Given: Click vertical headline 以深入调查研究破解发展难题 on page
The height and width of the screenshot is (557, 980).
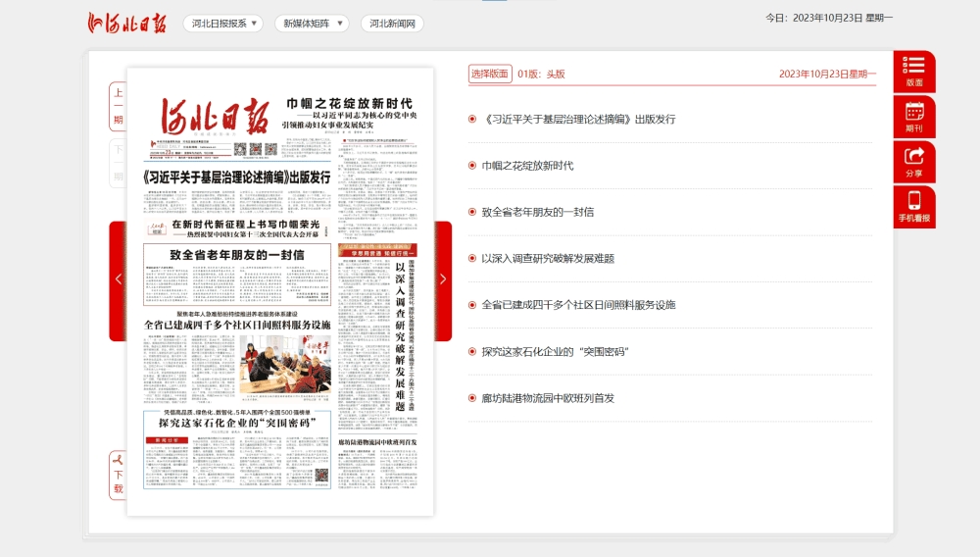Looking at the screenshot, I should [x=400, y=336].
